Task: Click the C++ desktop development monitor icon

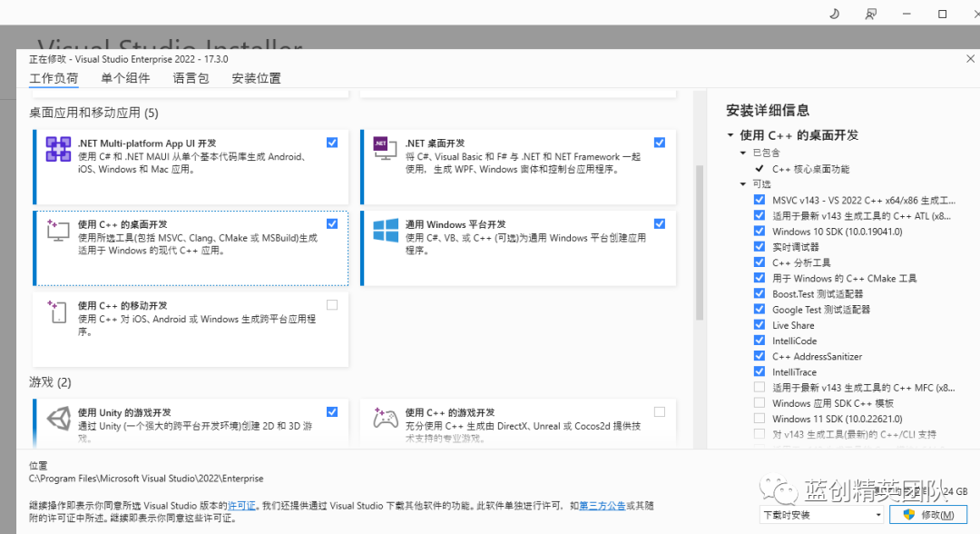Action: (58, 231)
